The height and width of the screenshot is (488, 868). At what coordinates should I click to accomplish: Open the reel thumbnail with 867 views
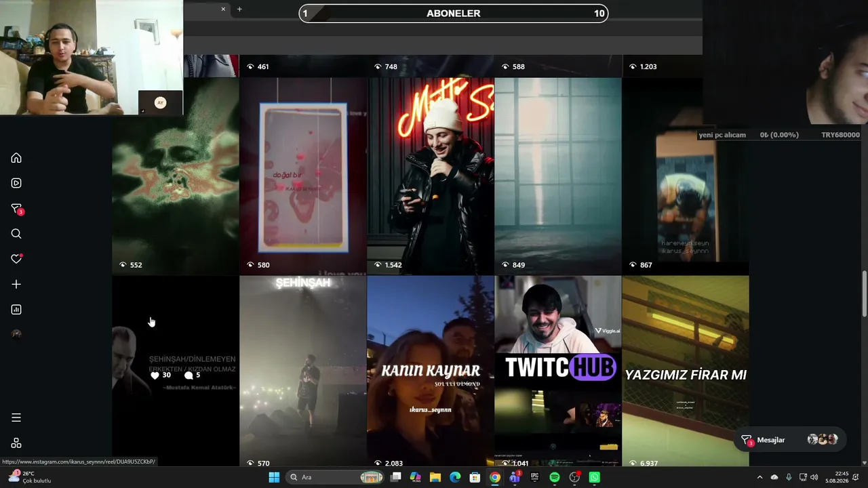[686, 176]
